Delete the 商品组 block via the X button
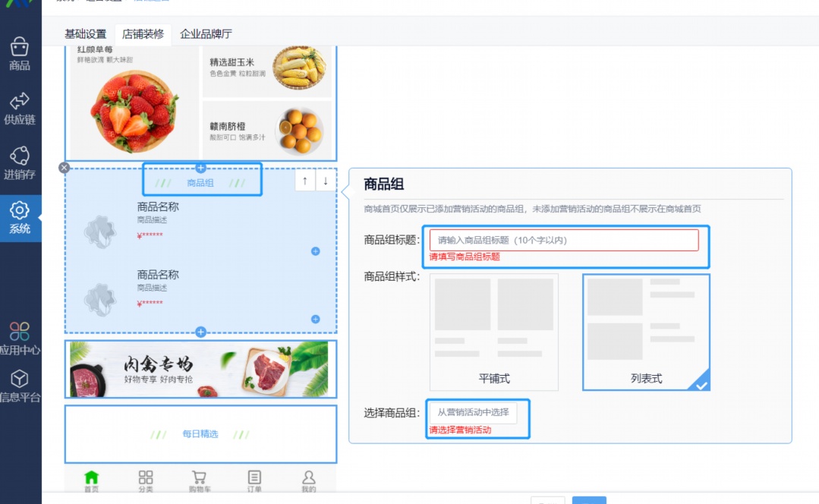819x504 pixels. pyautogui.click(x=64, y=168)
